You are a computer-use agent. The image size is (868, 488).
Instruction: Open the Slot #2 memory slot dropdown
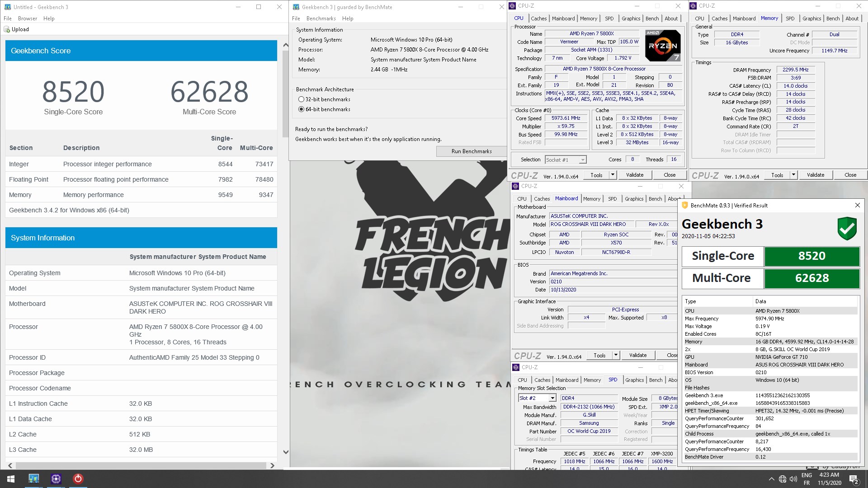[552, 398]
